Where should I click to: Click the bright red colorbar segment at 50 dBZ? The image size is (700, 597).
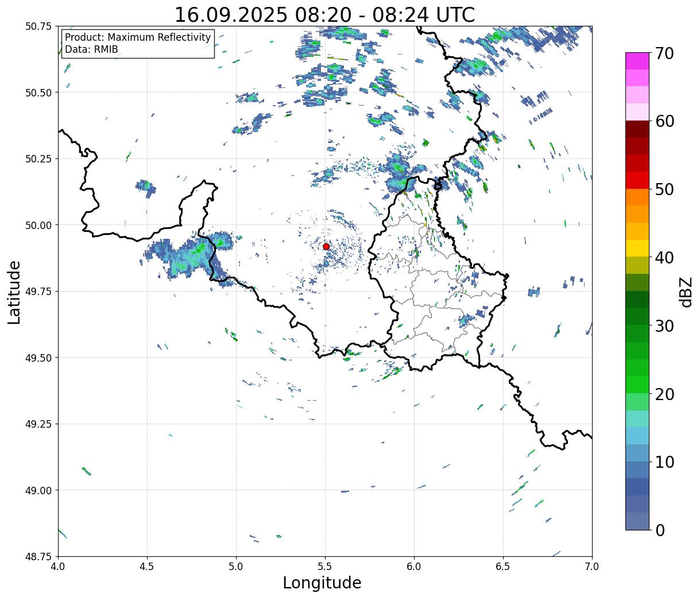(x=637, y=180)
